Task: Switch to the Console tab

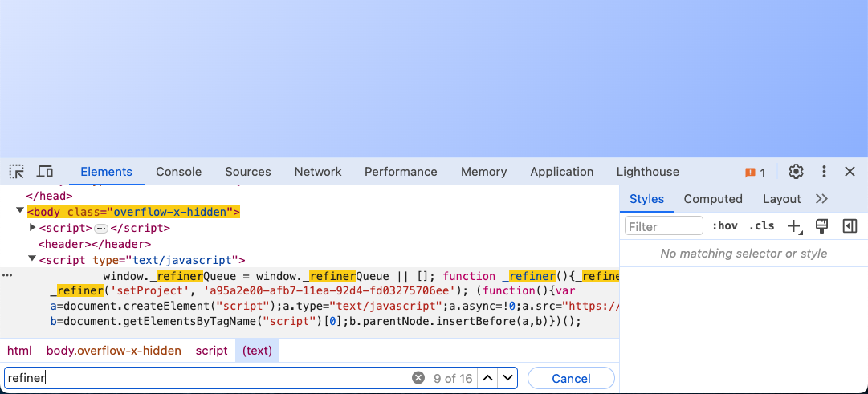Action: tap(179, 172)
